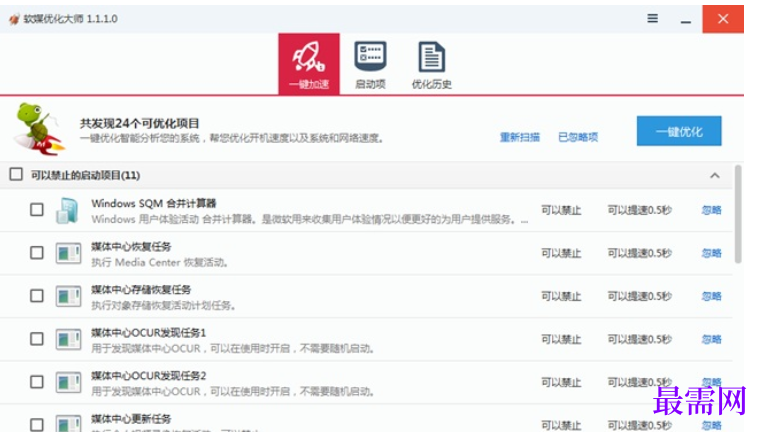
Task: Open the 一键加速 rocket tab
Action: [x=309, y=63]
